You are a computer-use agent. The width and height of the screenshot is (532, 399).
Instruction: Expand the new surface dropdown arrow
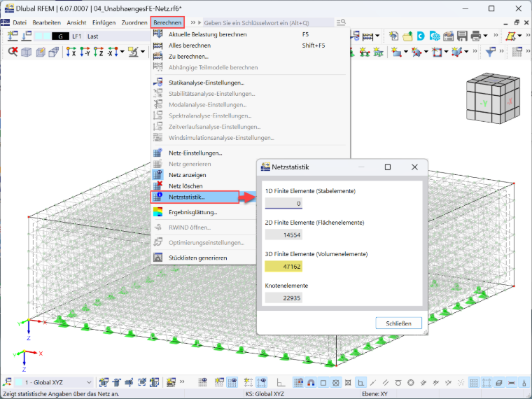[x=405, y=52]
